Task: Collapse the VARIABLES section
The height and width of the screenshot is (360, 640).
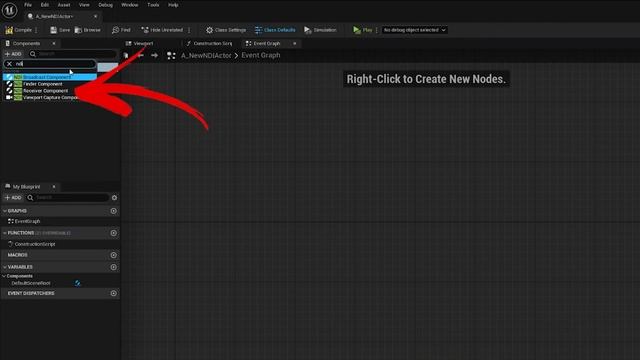Action: [x=4, y=267]
